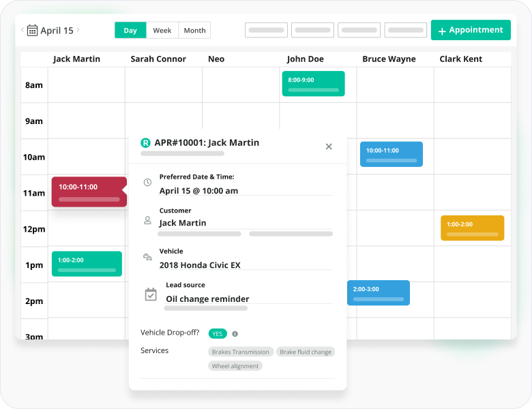Switch to Day view
This screenshot has height=409, width=532.
[x=130, y=31]
